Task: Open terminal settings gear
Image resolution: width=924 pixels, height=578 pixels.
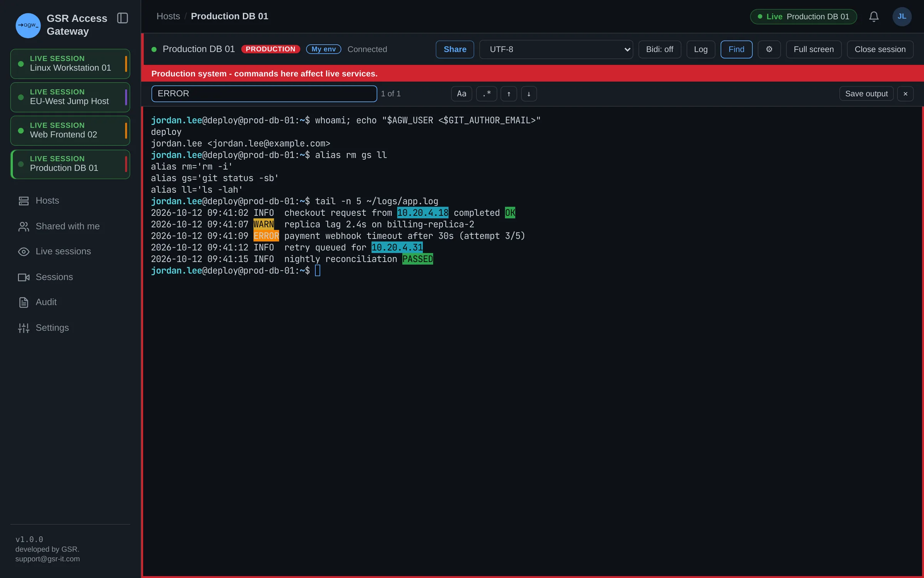Action: point(769,49)
